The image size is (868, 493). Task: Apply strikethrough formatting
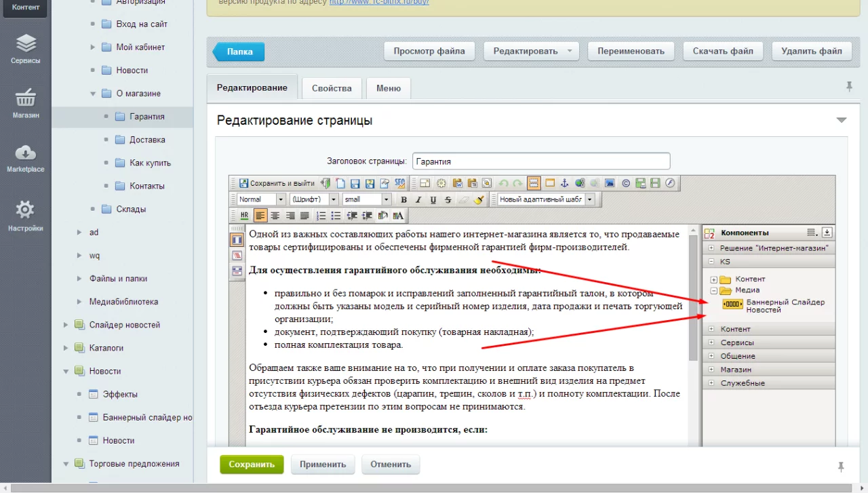(x=448, y=200)
